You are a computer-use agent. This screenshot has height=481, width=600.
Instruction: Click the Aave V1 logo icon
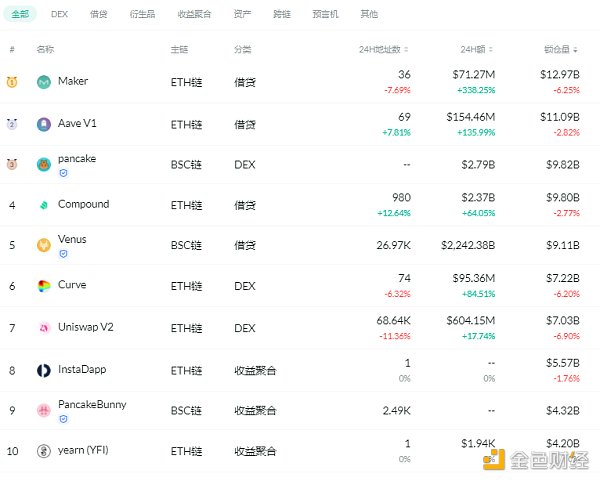point(44,124)
